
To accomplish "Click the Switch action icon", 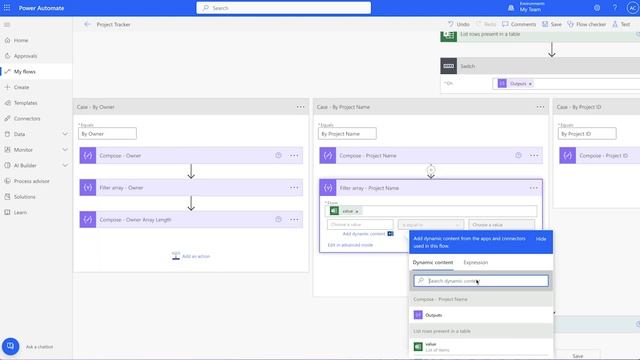I will click(x=448, y=66).
